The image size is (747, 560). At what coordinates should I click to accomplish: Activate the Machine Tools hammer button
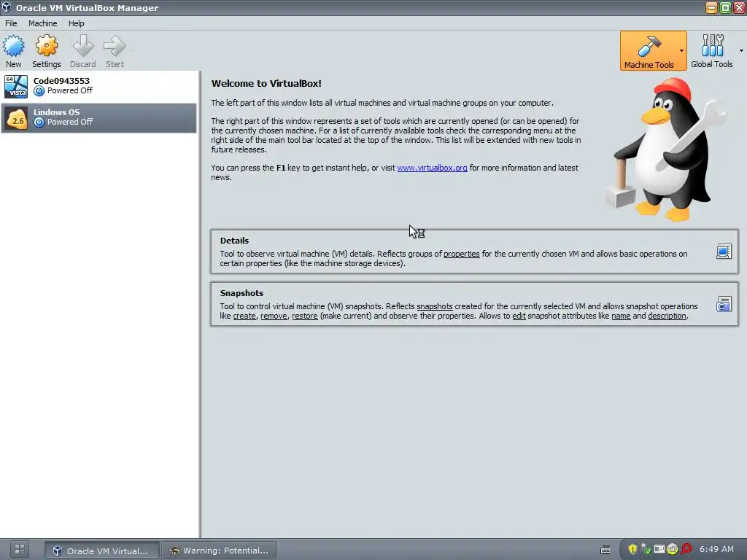649,51
